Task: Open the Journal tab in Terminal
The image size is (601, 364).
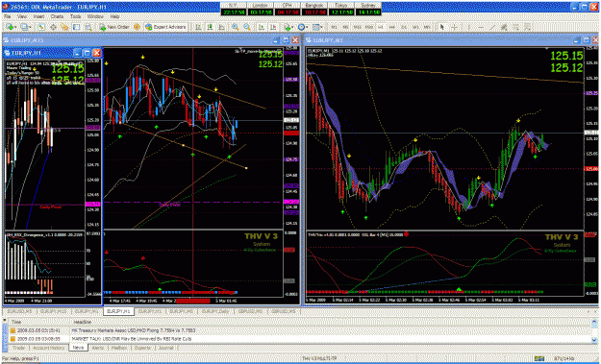Action: pos(165,348)
